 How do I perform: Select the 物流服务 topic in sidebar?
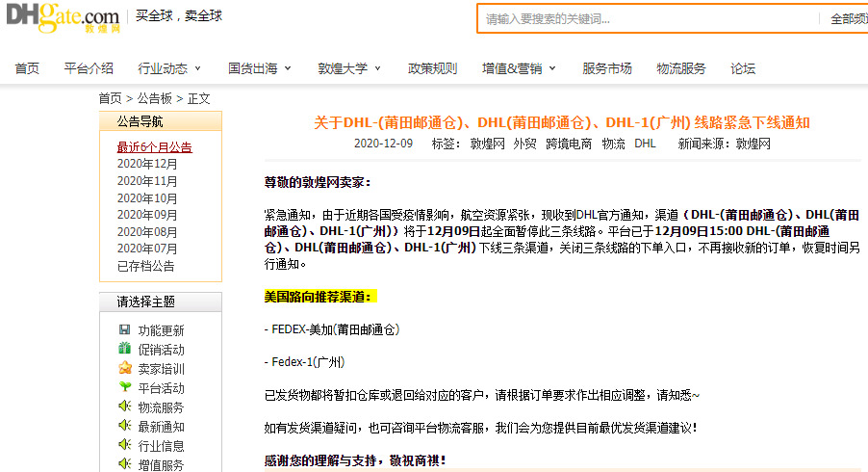point(161,407)
